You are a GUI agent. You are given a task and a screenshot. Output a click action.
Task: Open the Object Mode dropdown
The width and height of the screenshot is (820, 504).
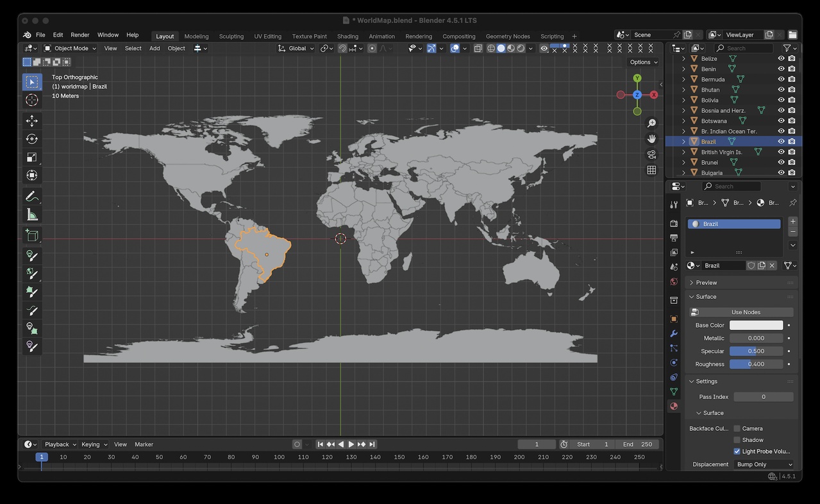(70, 48)
